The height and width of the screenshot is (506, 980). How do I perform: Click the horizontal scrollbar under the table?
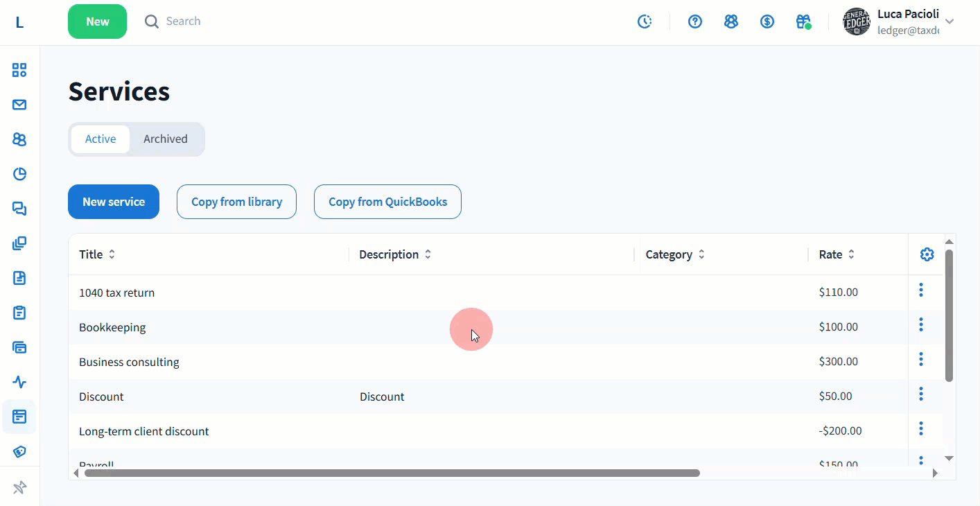click(x=392, y=473)
